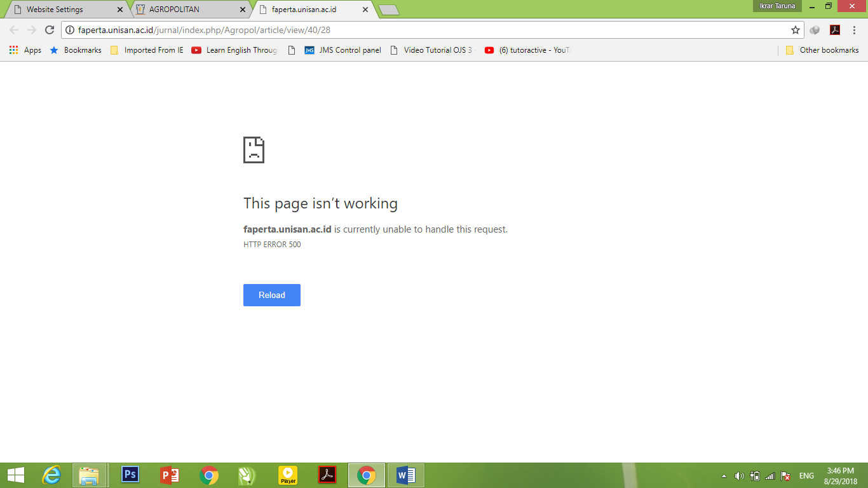Open the Apps shortcut in the bookmarks bar

point(25,50)
